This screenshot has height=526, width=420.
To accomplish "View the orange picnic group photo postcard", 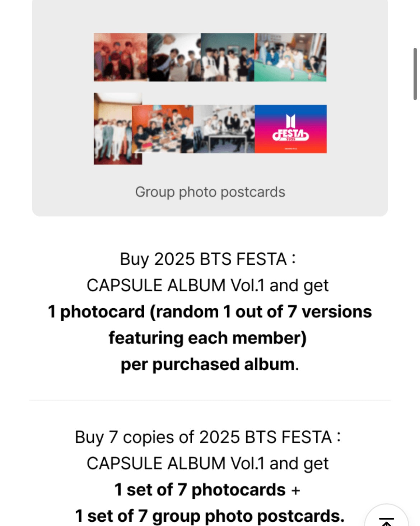I will point(163,129).
